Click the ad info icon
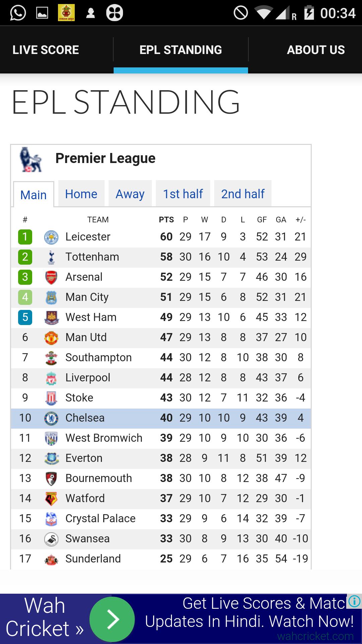The image size is (362, 644). [x=354, y=601]
